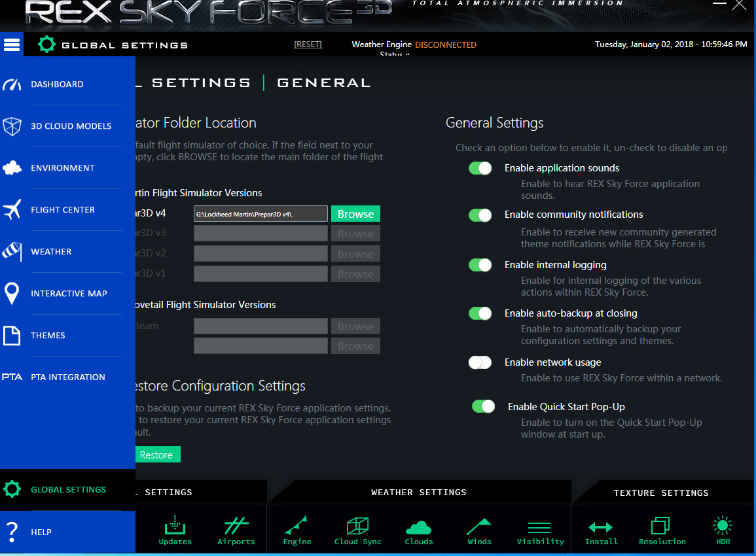Open 3D Cloud Models cube icon
This screenshot has width=756, height=556.
[12, 126]
